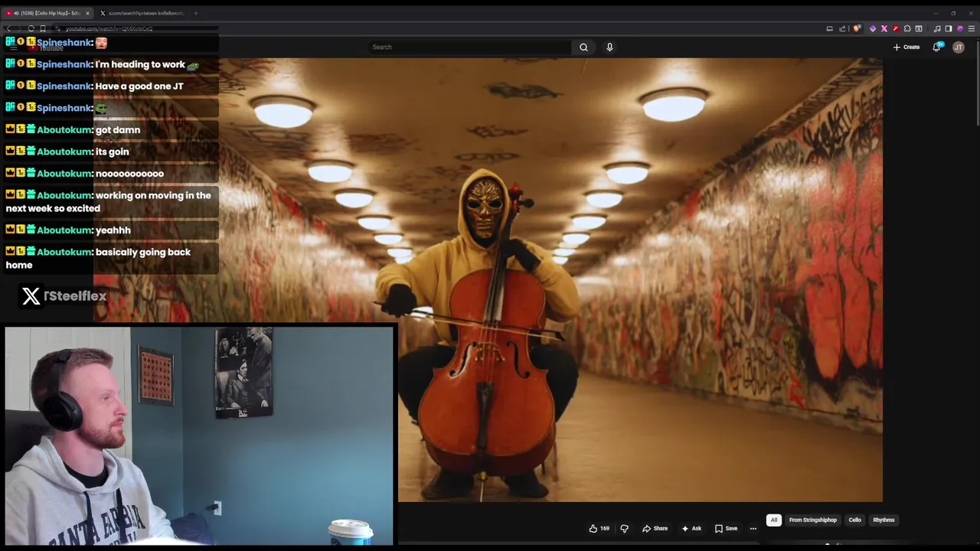Click the red extension icon
Viewport: 980px width, 551px height.
[896, 28]
